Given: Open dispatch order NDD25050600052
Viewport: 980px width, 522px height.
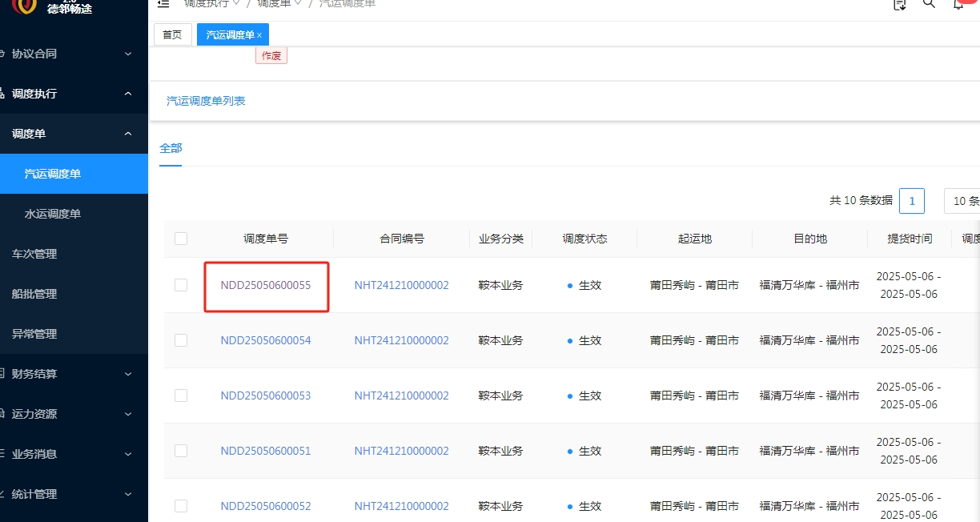Looking at the screenshot, I should (266, 506).
